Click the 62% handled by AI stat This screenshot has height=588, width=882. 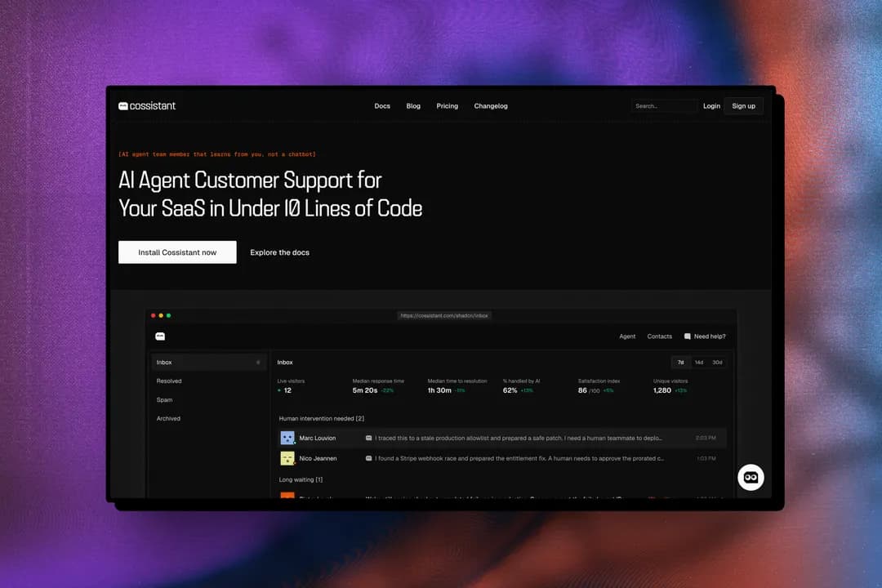point(510,390)
